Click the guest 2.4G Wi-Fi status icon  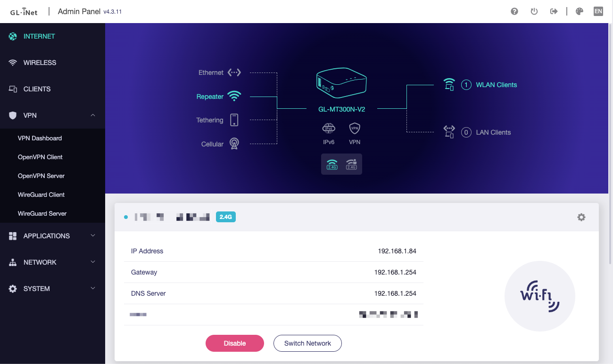tap(351, 164)
